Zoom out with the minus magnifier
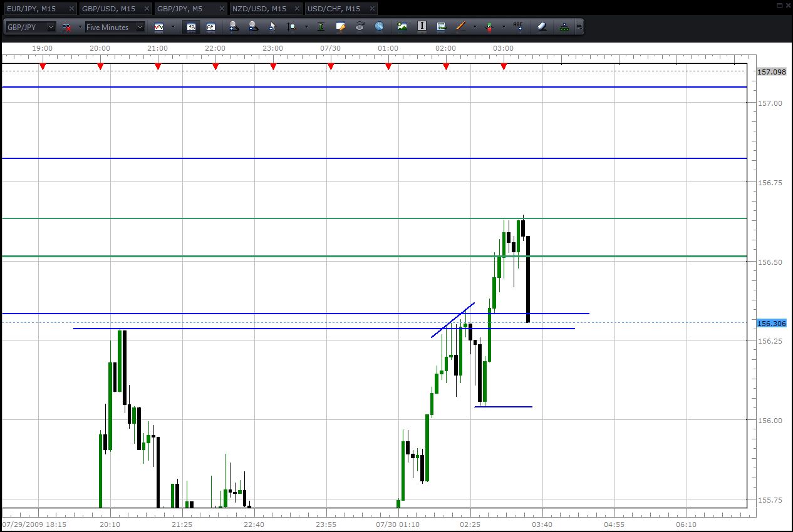The height and width of the screenshot is (532, 793). coord(253,27)
